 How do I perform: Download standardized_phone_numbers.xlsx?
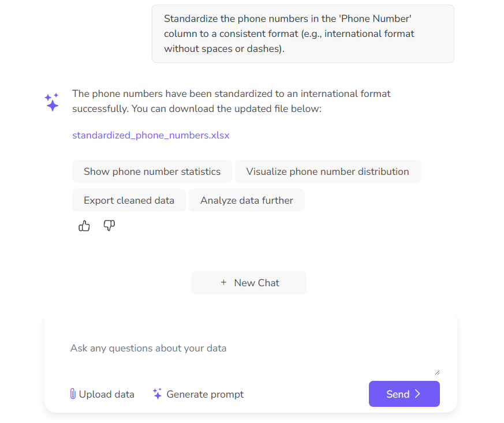tap(151, 135)
